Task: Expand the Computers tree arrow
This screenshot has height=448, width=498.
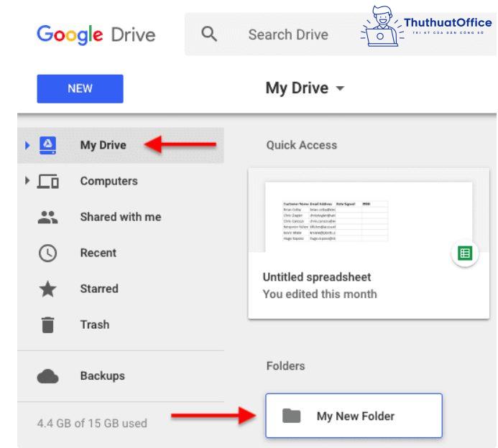Action: (27, 181)
